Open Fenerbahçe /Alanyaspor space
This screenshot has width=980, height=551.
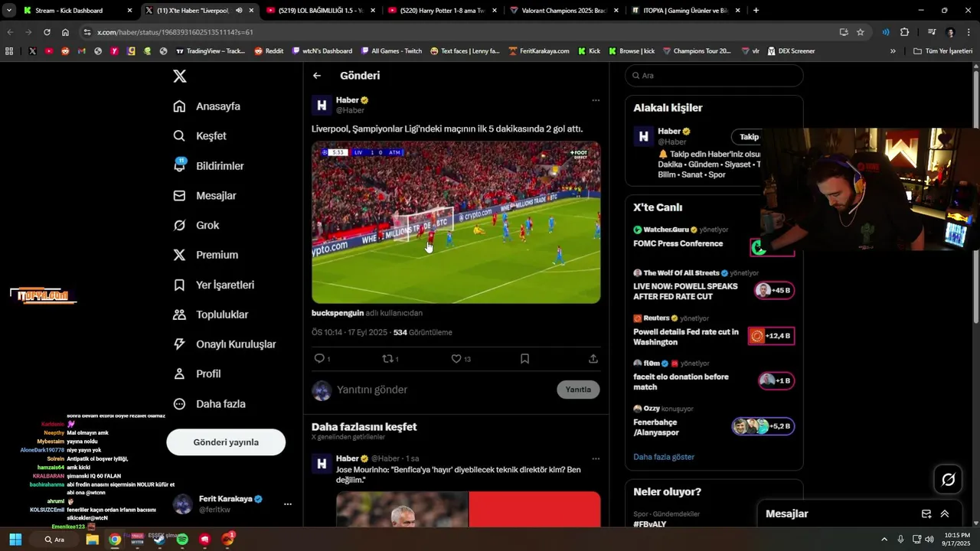pos(714,422)
